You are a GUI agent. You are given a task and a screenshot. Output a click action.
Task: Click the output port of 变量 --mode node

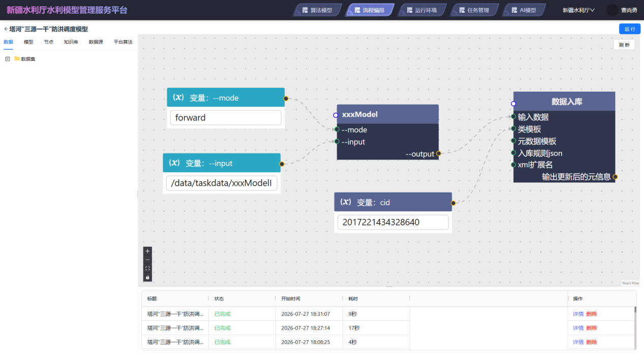point(286,99)
